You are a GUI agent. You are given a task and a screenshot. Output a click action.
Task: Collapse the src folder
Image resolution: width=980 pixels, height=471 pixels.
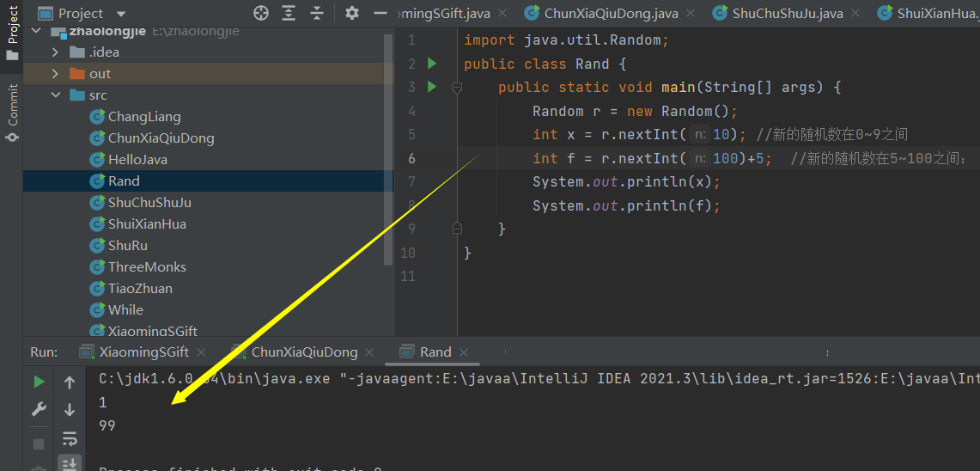point(55,95)
